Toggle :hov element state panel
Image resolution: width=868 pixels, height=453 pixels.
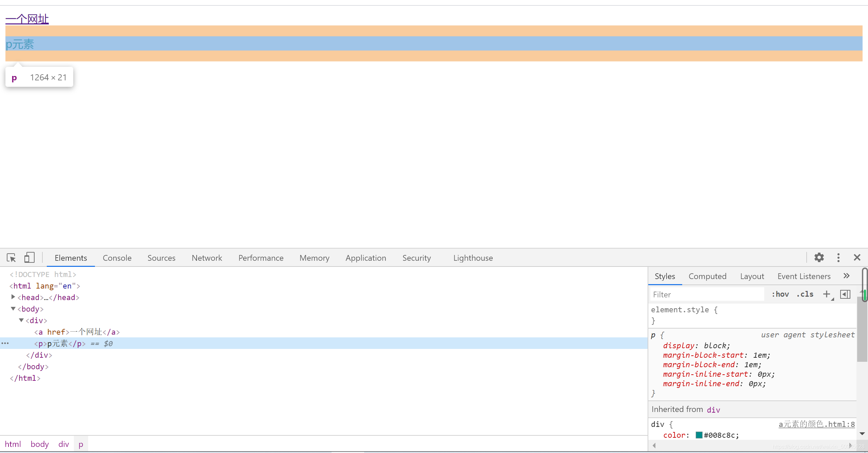pyautogui.click(x=781, y=294)
